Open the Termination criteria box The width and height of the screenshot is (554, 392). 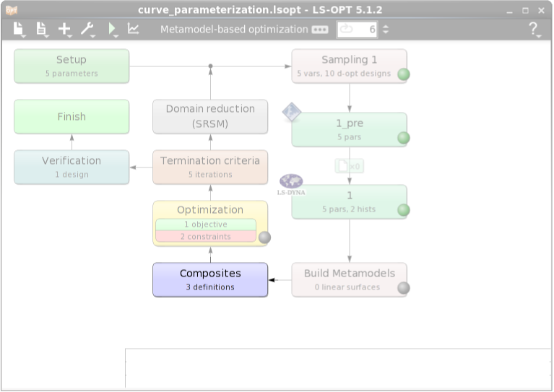click(x=210, y=167)
